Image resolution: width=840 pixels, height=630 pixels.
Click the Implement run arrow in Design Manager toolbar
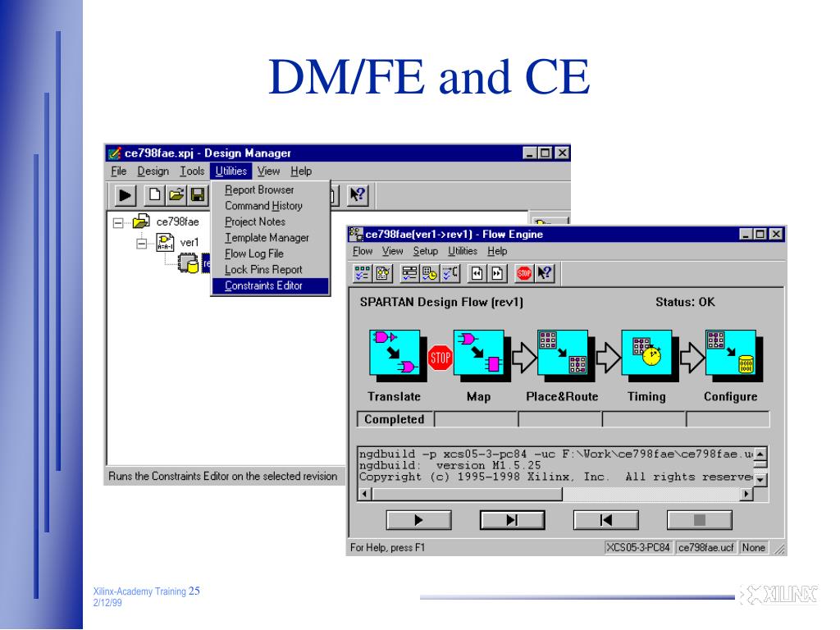125,195
